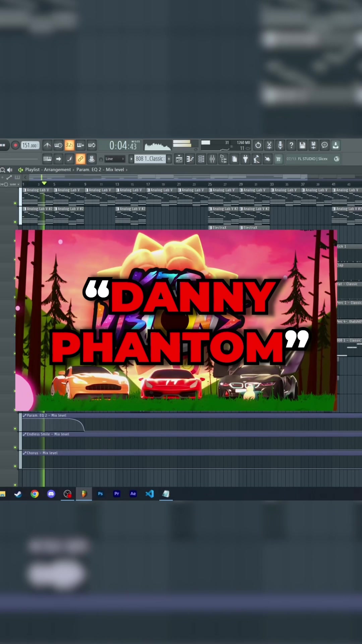Toggle the metronome icon
Image resolution: width=362 pixels, height=644 pixels.
[x=47, y=145]
